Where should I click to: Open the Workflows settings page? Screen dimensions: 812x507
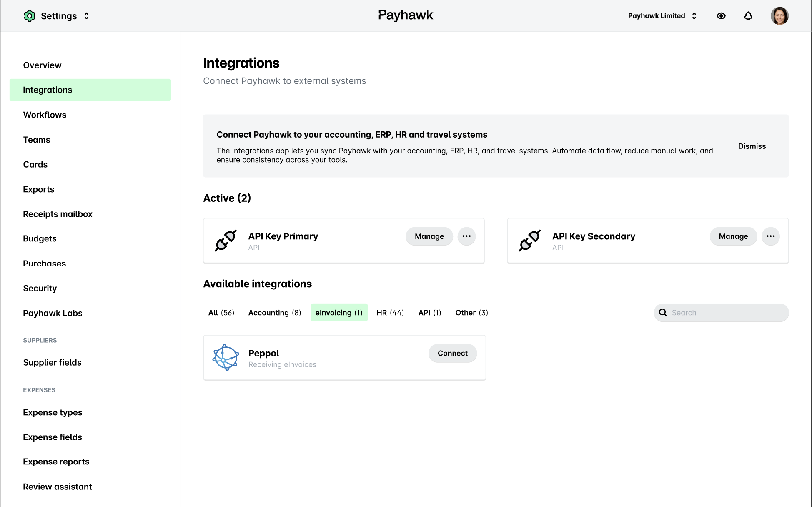point(45,115)
